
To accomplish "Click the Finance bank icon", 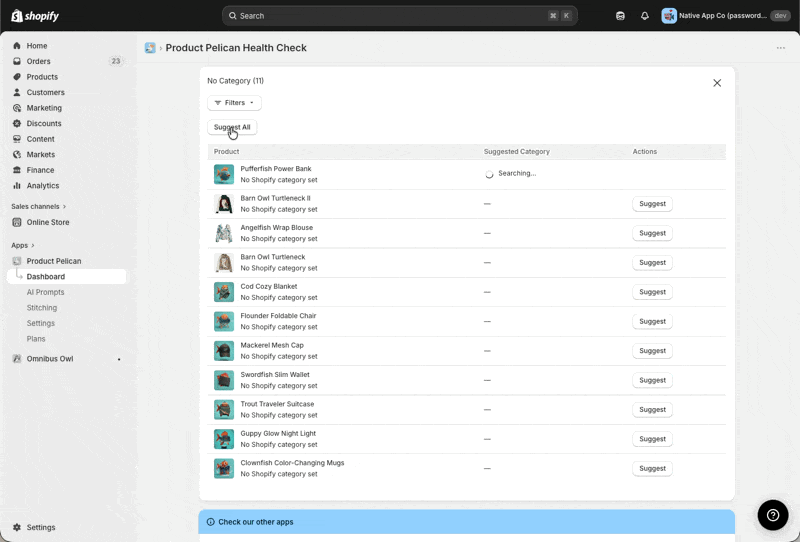I will coord(17,170).
